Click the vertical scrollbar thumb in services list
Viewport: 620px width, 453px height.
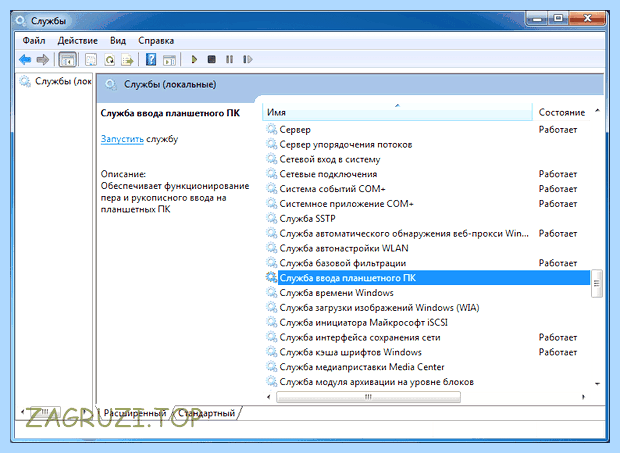597,283
